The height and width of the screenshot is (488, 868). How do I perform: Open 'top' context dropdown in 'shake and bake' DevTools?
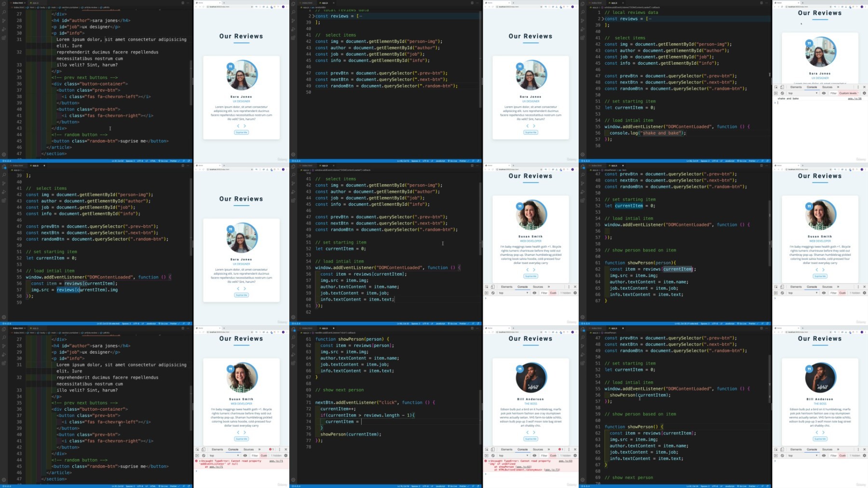pos(803,93)
